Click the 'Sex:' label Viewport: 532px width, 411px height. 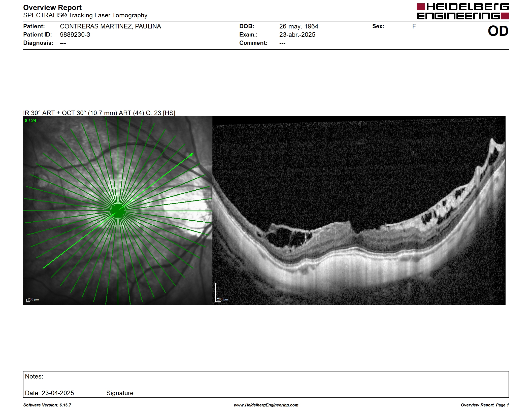tap(378, 26)
